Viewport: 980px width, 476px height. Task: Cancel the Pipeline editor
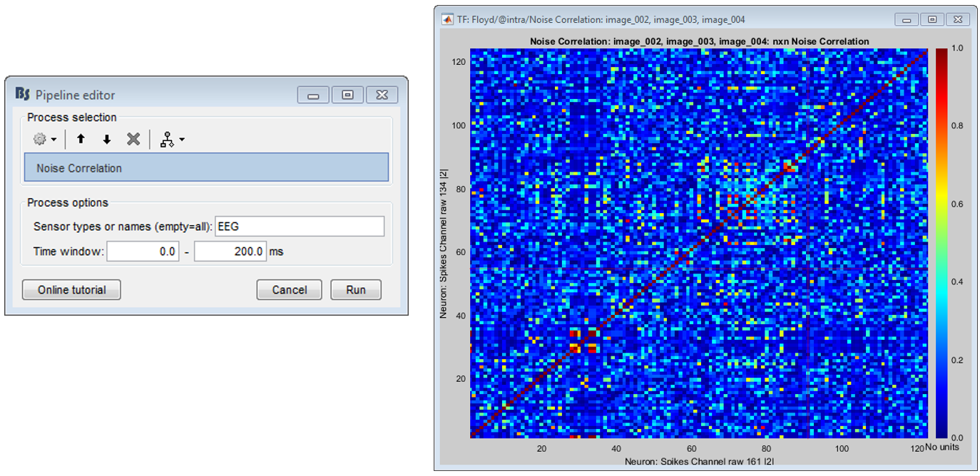coord(290,290)
